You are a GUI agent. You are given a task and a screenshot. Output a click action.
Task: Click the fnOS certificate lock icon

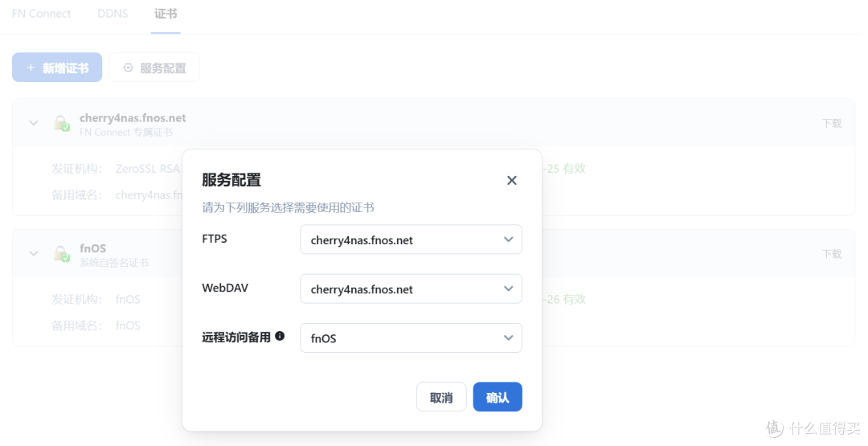61,253
